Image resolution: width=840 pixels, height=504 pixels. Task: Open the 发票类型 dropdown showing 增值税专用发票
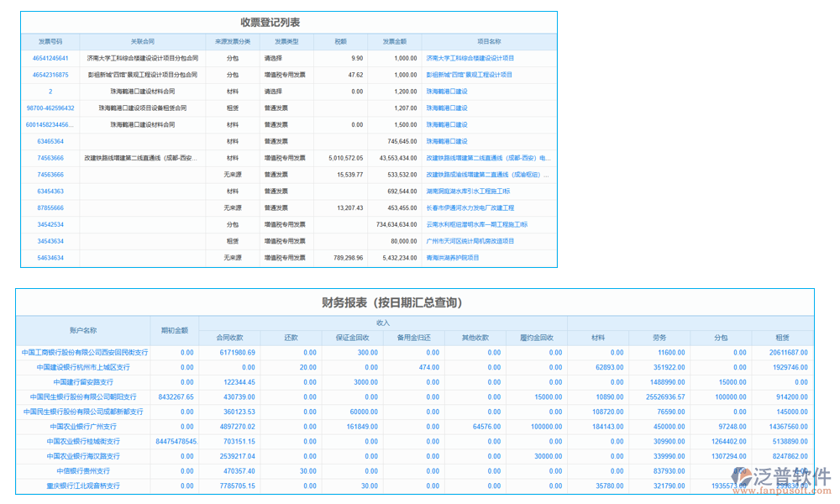tap(286, 75)
